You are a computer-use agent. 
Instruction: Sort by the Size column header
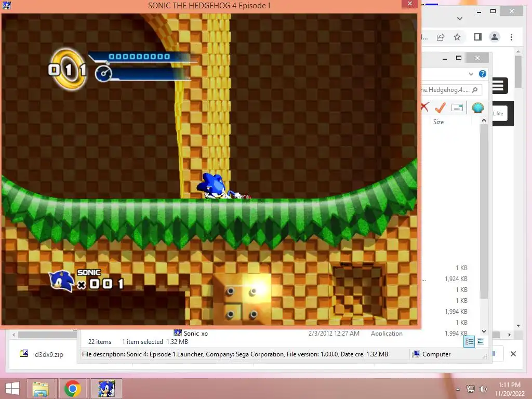pyautogui.click(x=438, y=122)
